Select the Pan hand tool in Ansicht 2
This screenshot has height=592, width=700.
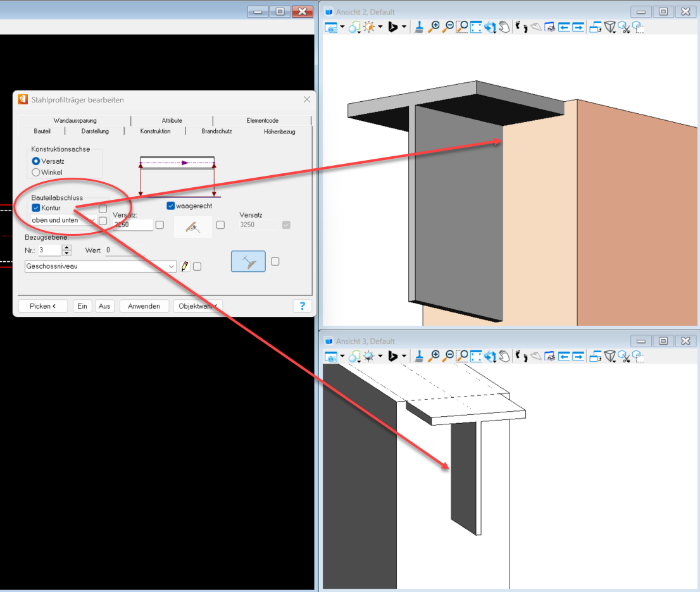[x=504, y=27]
